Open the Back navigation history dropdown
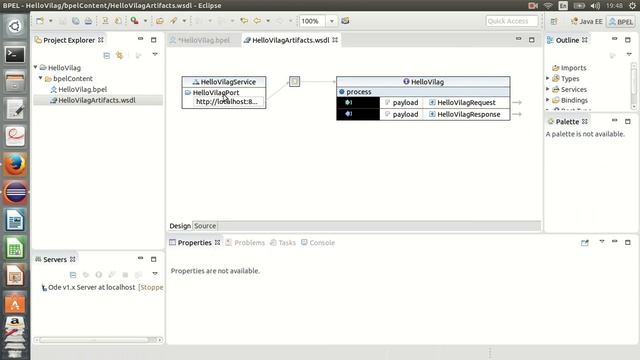Image resolution: width=640 pixels, height=360 pixels. [x=268, y=21]
